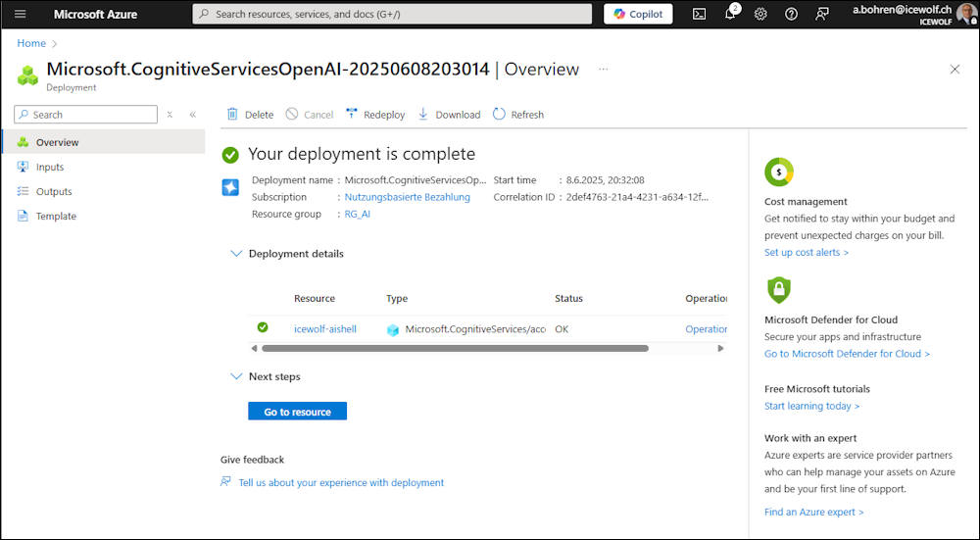Click the Copilot button
Screen dimensions: 980x540
638,14
